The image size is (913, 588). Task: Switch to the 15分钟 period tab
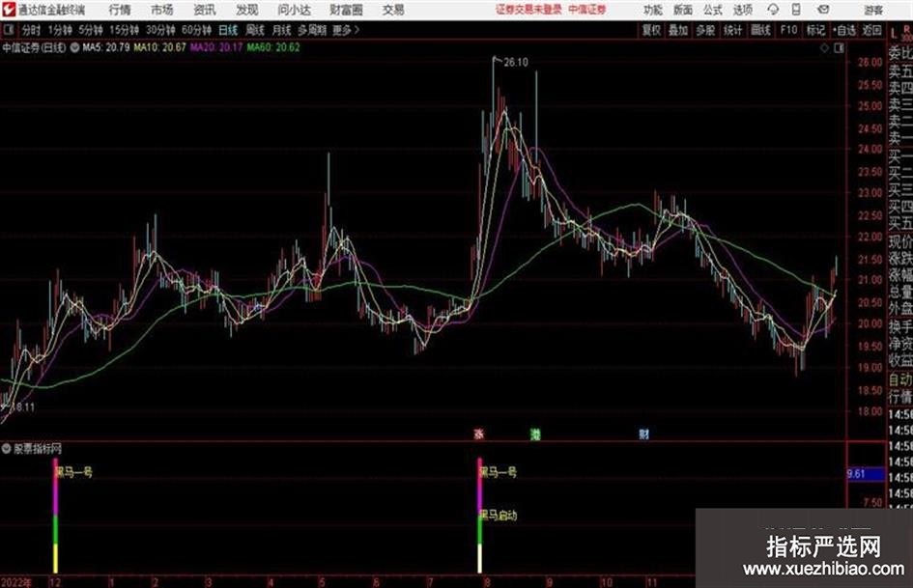[x=125, y=30]
